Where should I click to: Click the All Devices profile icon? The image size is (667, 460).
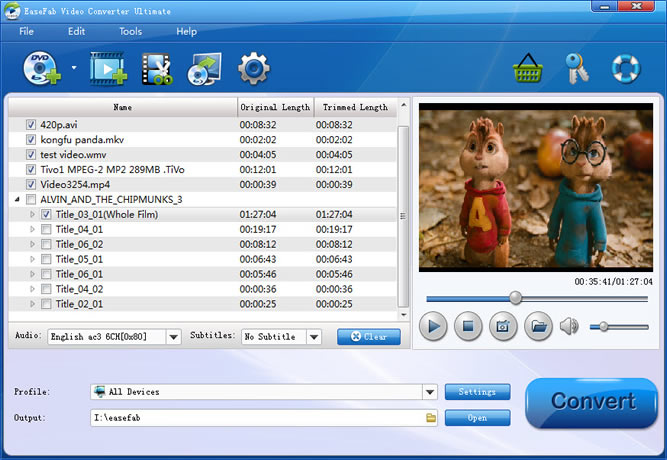(x=100, y=391)
